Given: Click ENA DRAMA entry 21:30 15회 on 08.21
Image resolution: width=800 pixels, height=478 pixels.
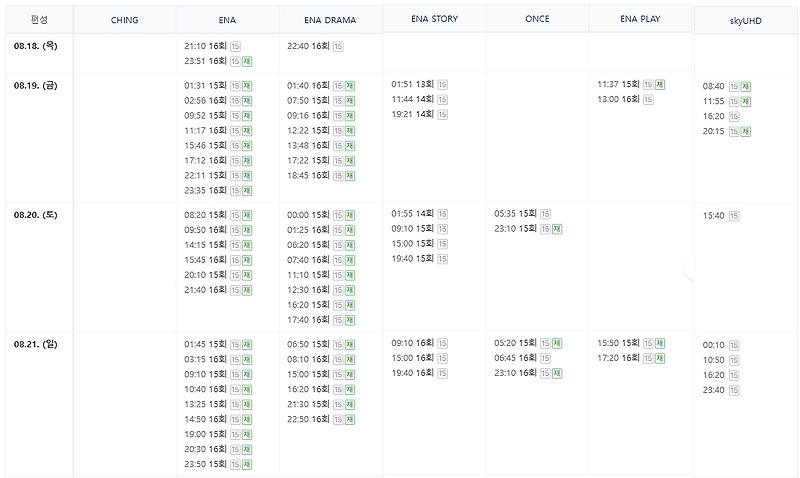Looking at the screenshot, I should (308, 404).
